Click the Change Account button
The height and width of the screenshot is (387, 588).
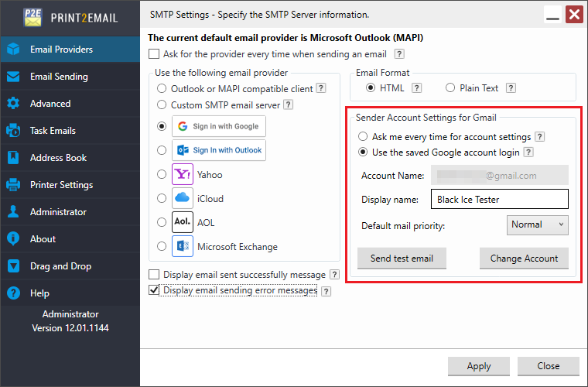click(x=524, y=259)
